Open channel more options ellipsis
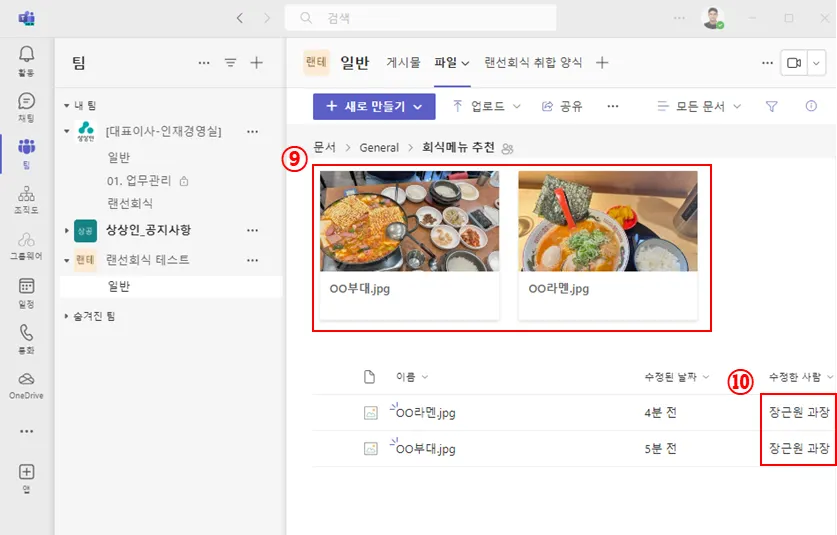The width and height of the screenshot is (837, 535). coord(767,63)
